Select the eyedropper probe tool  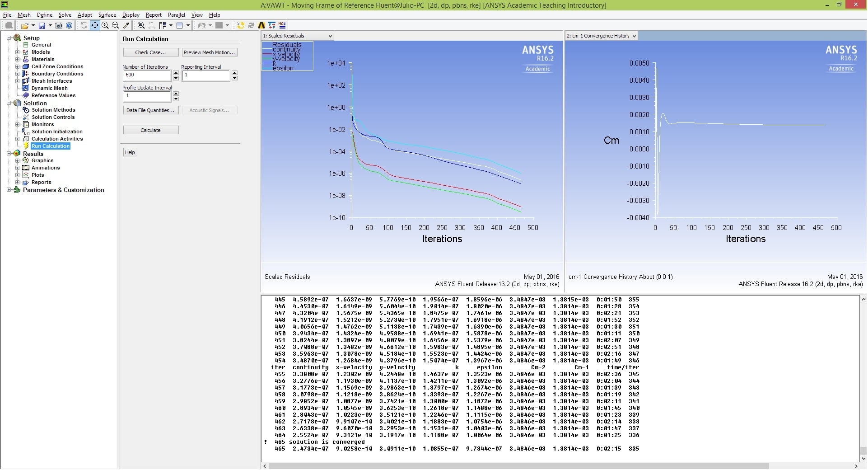pos(126,26)
